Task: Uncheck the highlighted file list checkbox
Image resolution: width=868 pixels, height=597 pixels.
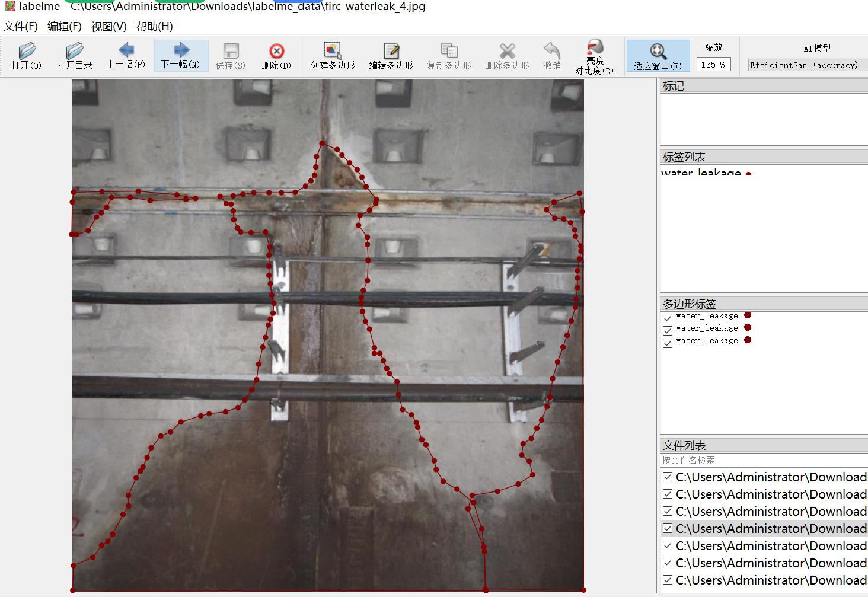Action: (x=668, y=528)
